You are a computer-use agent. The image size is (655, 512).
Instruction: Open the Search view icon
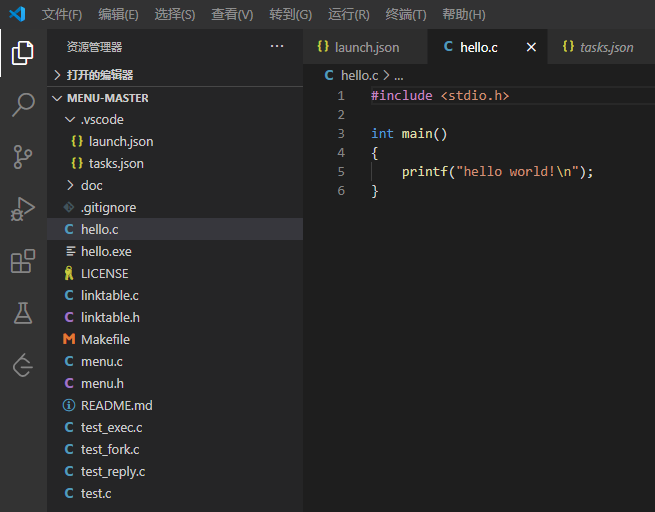click(x=23, y=105)
